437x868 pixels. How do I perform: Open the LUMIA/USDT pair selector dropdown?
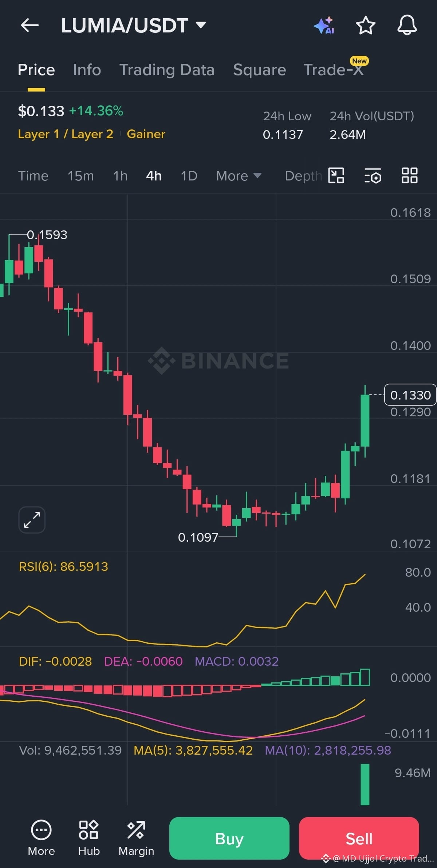click(x=133, y=26)
